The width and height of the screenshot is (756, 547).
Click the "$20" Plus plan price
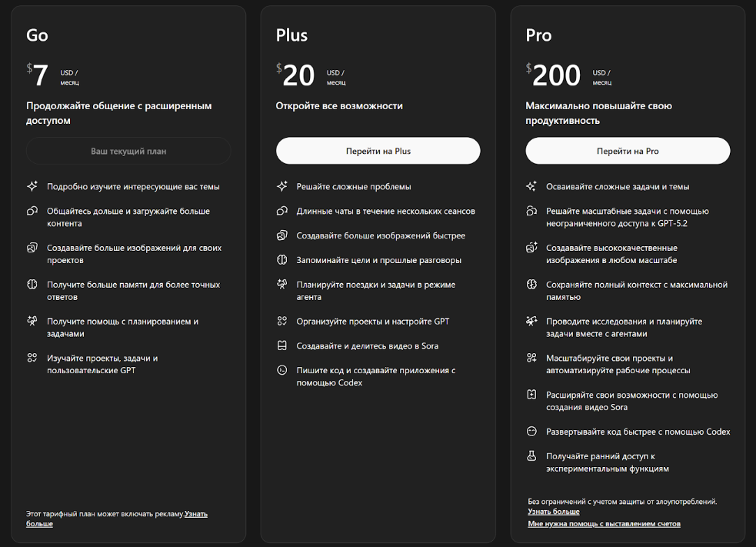pyautogui.click(x=297, y=75)
